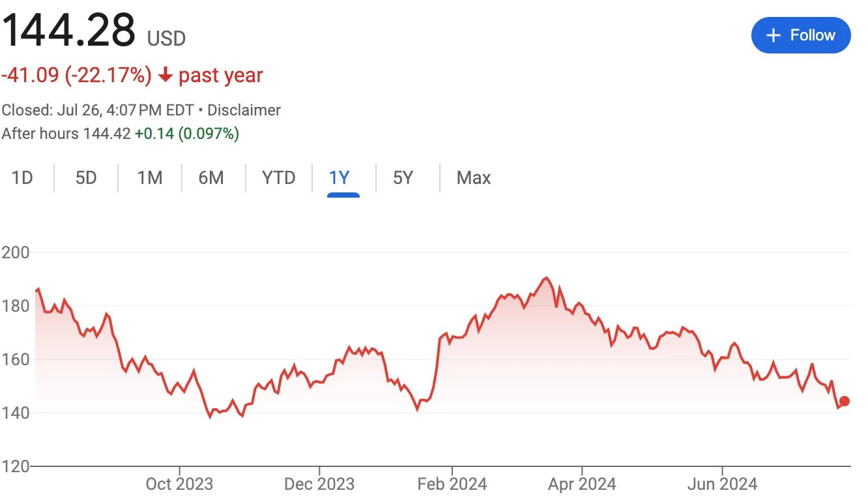Select the 1M chart range
Image resolution: width=868 pixels, height=497 pixels.
150,178
